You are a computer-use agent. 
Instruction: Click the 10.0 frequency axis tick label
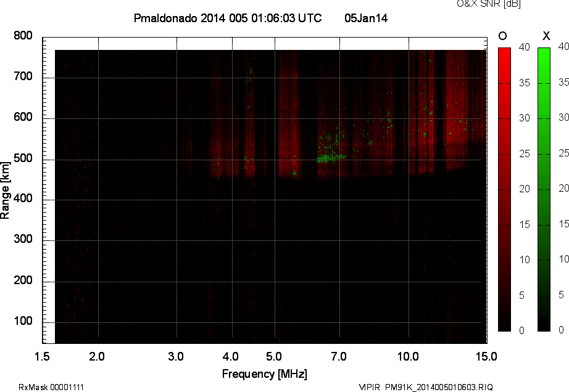click(408, 356)
